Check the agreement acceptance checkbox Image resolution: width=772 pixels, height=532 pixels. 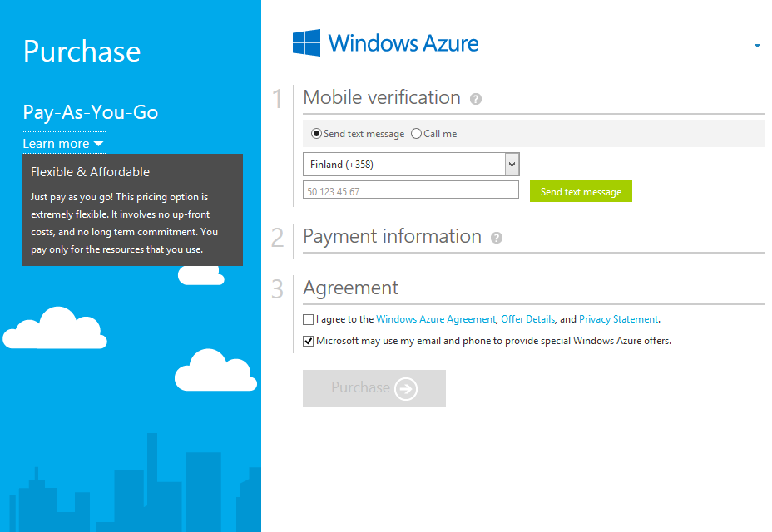click(x=308, y=319)
